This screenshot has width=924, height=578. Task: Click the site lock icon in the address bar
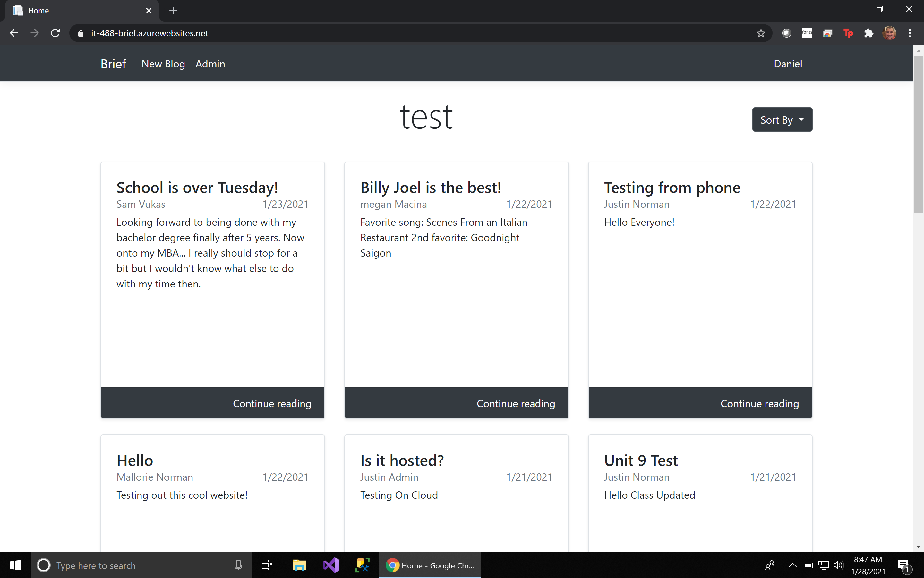point(81,33)
